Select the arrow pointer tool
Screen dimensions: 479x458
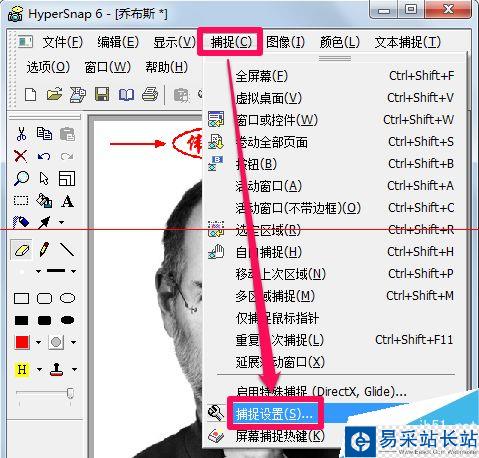tap(44, 179)
